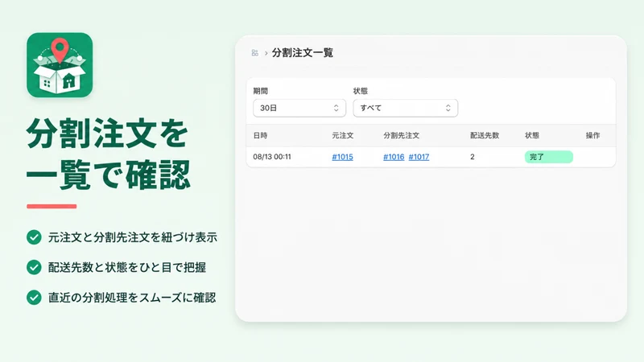Click the text 元注文と分割先注文を紐づけ表示
The image size is (644, 362).
133,237
